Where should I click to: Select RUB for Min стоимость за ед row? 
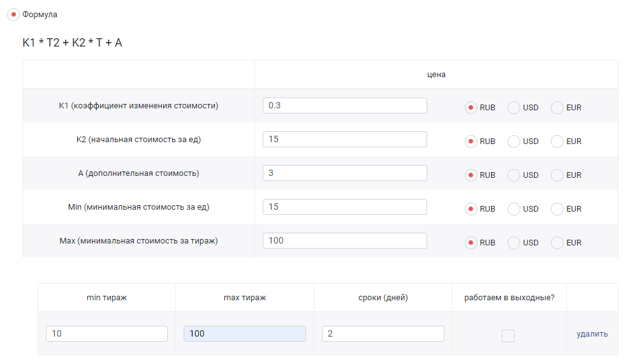click(x=471, y=209)
